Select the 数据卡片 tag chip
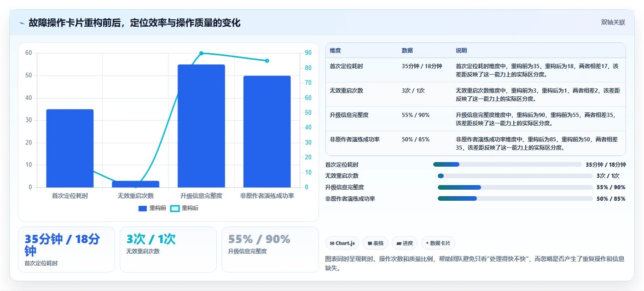Image resolution: width=644 pixels, height=291 pixels. click(438, 243)
